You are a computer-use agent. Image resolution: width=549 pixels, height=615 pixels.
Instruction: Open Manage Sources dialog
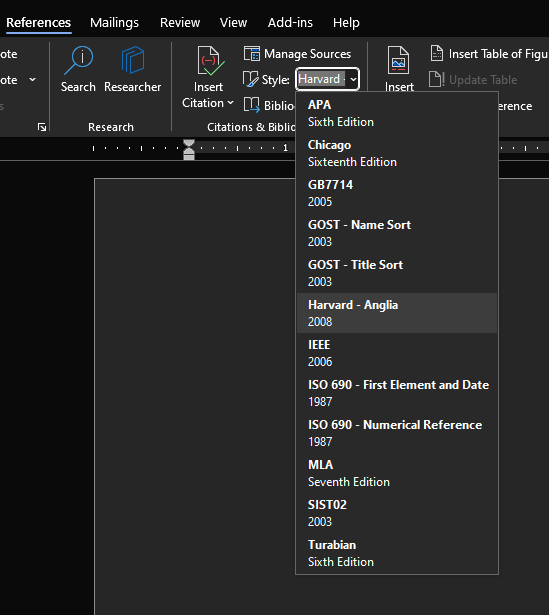297,54
